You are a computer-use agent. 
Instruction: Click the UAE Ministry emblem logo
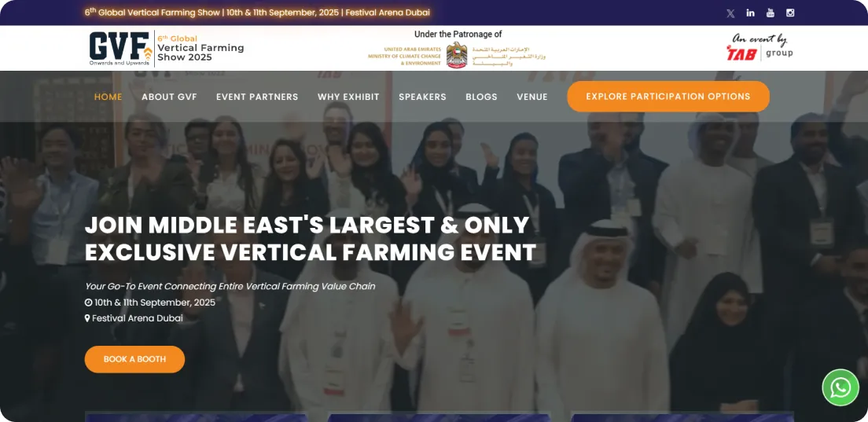click(x=457, y=55)
